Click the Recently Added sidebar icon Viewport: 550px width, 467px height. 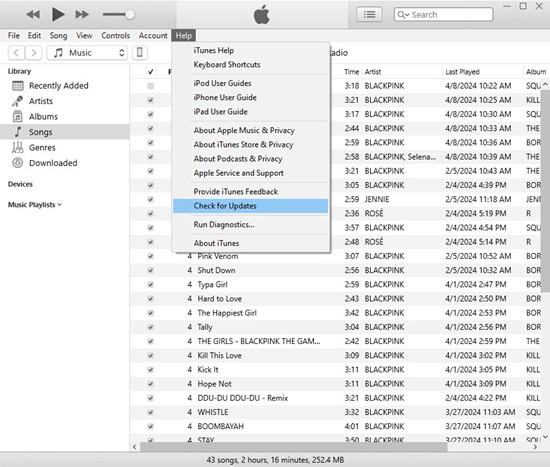point(18,86)
